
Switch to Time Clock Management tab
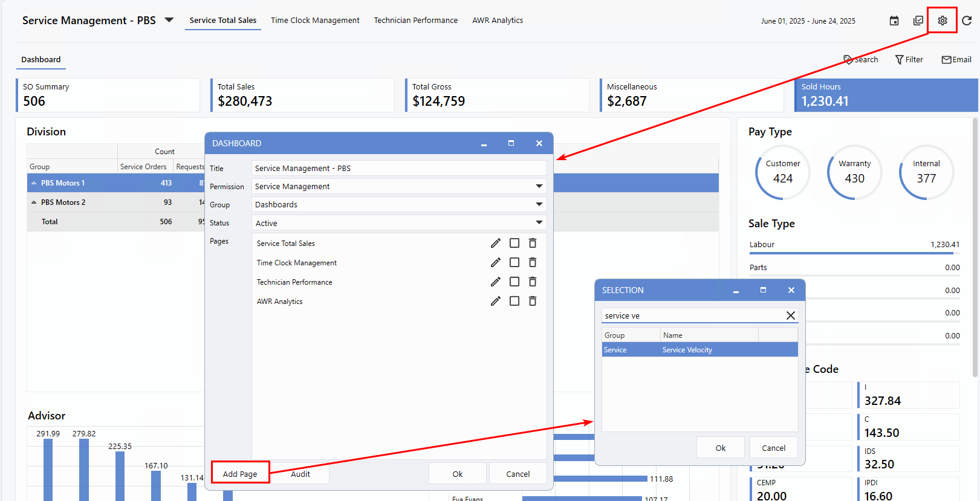pyautogui.click(x=315, y=20)
